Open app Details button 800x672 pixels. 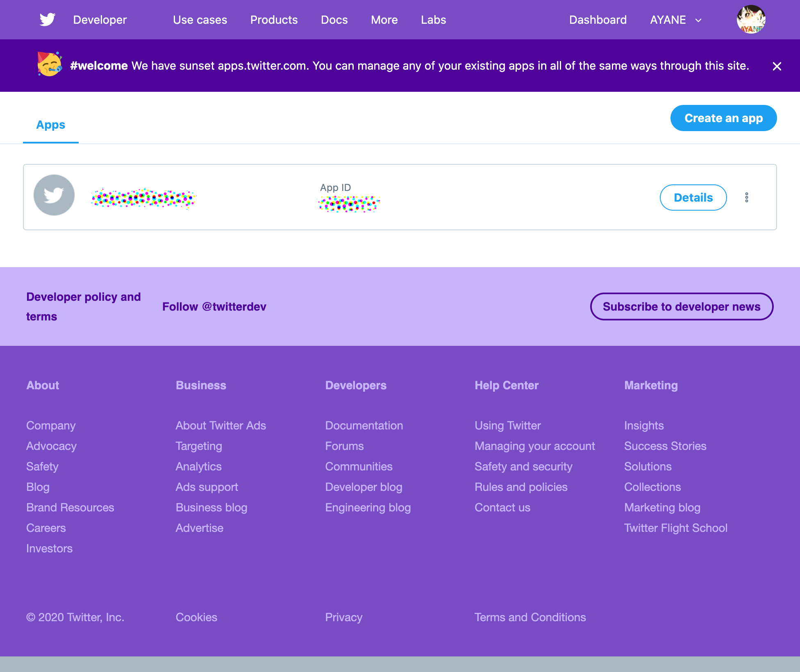click(693, 198)
